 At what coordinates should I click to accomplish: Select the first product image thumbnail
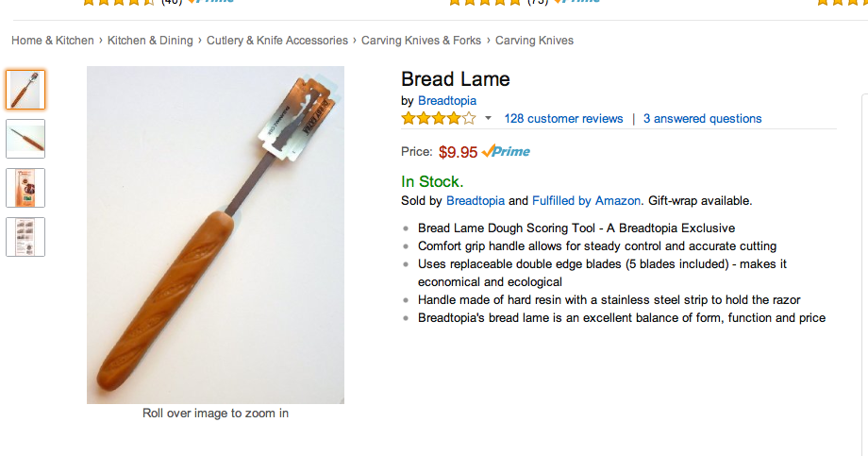coord(25,90)
